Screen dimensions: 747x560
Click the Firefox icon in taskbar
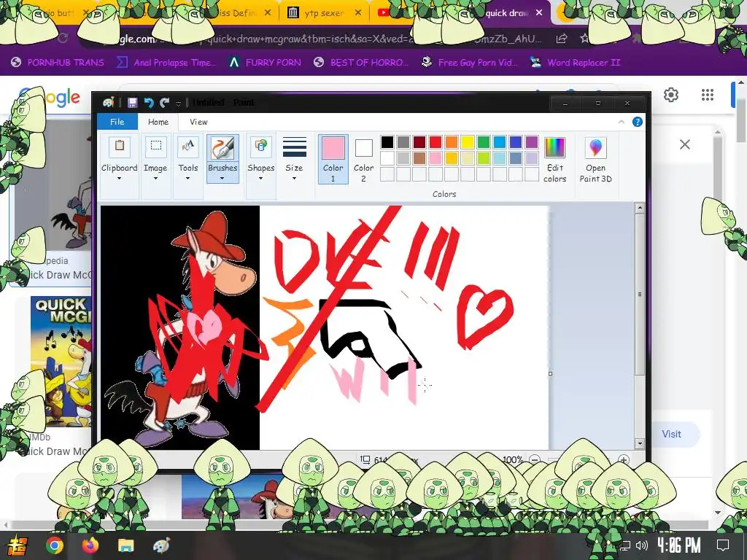click(90, 545)
